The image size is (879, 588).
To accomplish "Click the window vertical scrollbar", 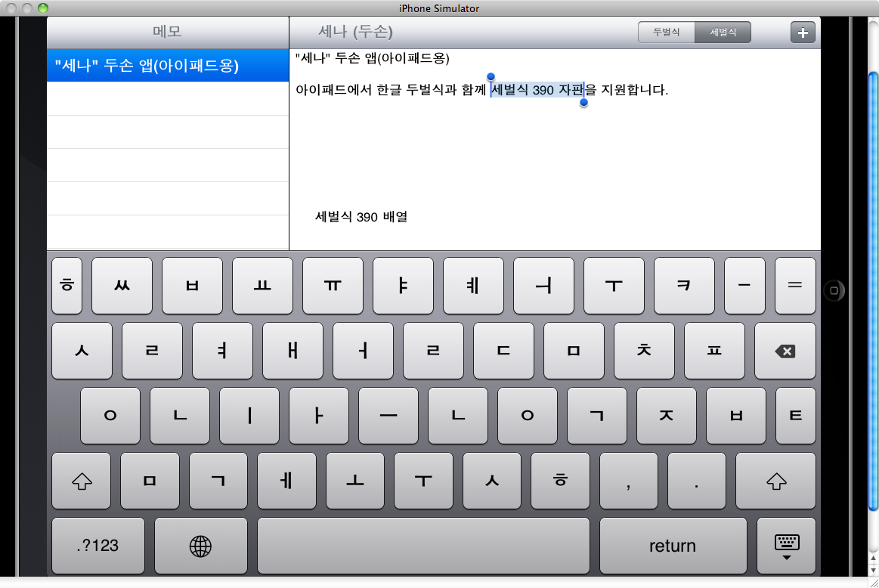I will coord(873,302).
